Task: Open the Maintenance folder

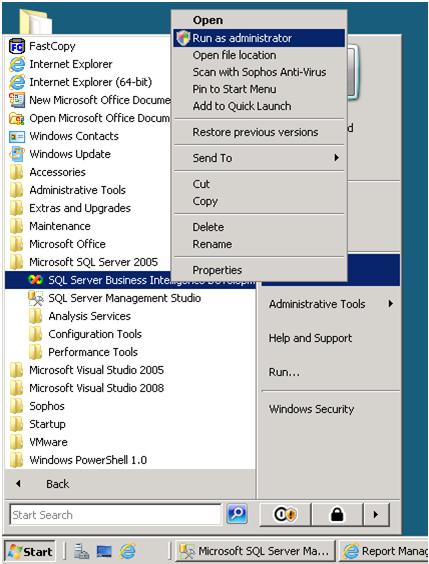Action: pyautogui.click(x=50, y=226)
